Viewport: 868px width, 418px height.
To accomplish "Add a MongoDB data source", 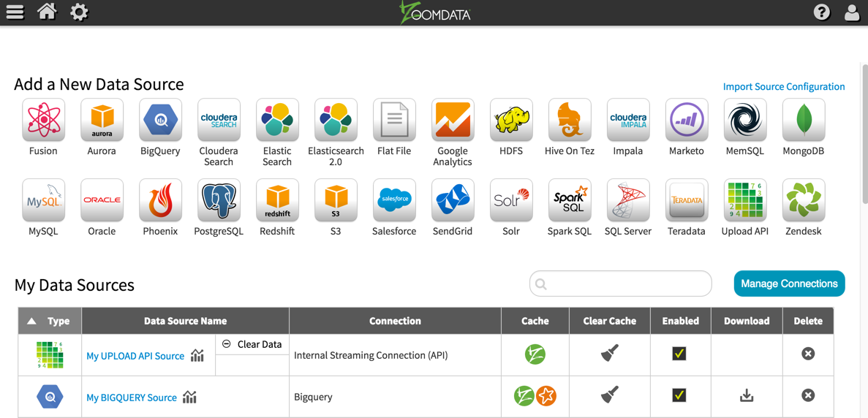I will [x=804, y=120].
